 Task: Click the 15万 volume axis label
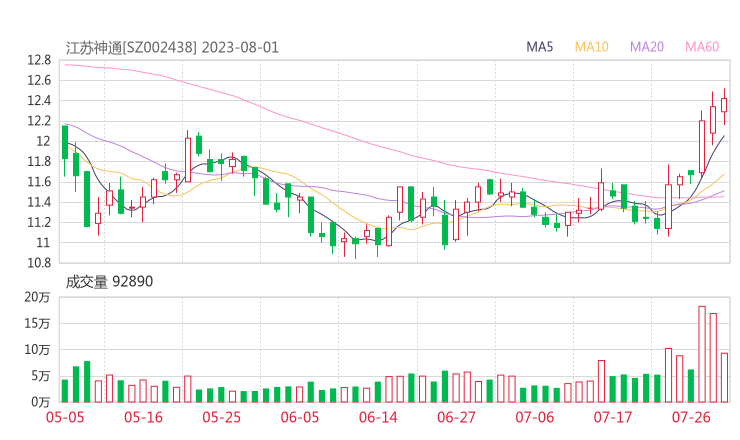(37, 323)
